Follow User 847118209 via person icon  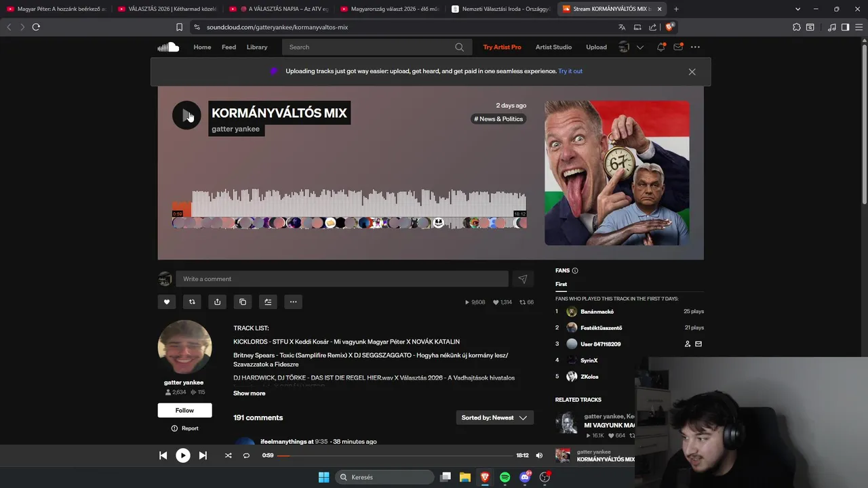[688, 344]
